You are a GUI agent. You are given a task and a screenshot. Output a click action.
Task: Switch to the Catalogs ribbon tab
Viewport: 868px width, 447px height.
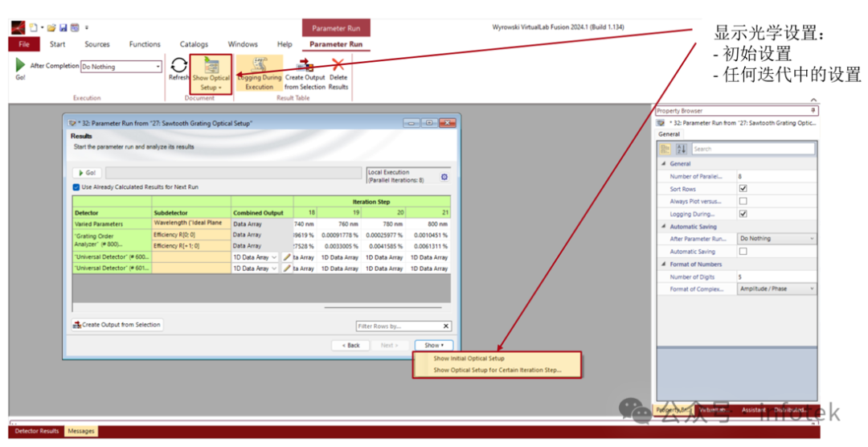pyautogui.click(x=194, y=44)
